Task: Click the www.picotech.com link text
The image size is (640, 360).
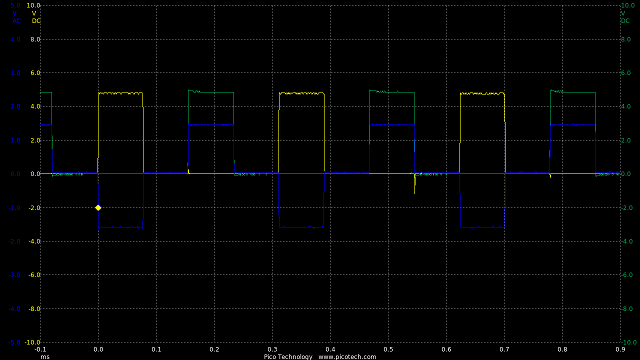Action: (x=347, y=357)
